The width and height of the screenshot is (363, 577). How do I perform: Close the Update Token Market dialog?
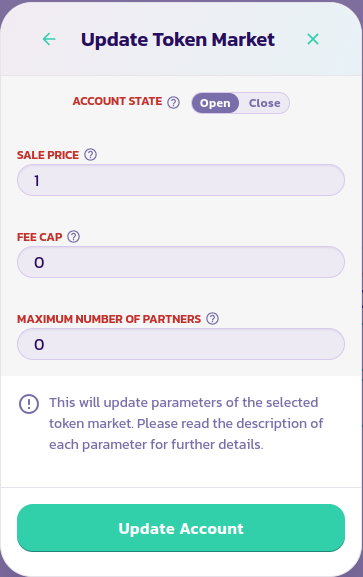pyautogui.click(x=313, y=39)
